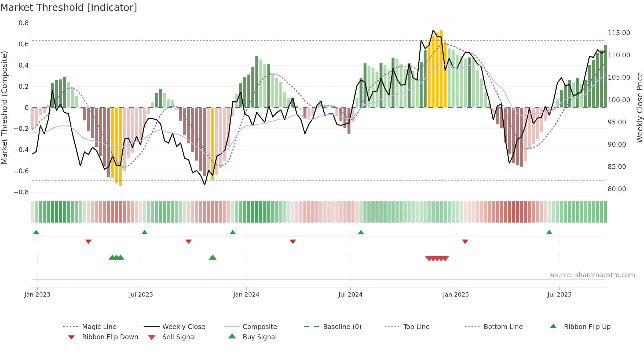The height and width of the screenshot is (362, 644).
Task: Click the Ribbon Flip Down marker in spring 2023
Action: (x=88, y=242)
